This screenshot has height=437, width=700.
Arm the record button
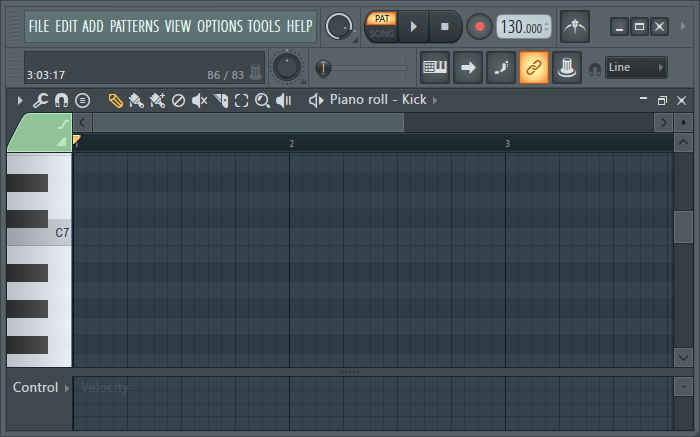479,27
